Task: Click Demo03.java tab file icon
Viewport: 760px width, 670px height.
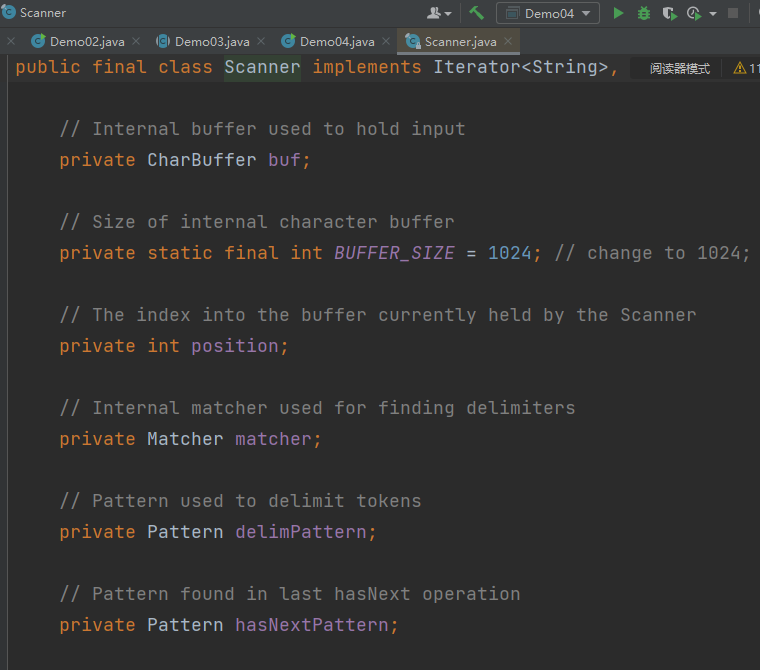Action: coord(163,41)
